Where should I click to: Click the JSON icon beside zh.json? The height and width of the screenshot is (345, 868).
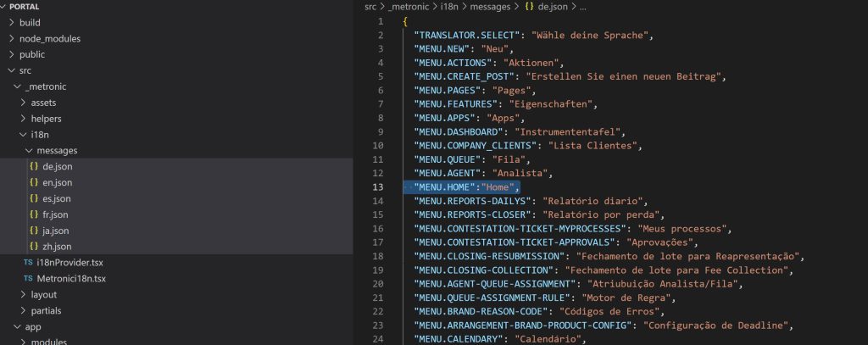click(x=34, y=247)
